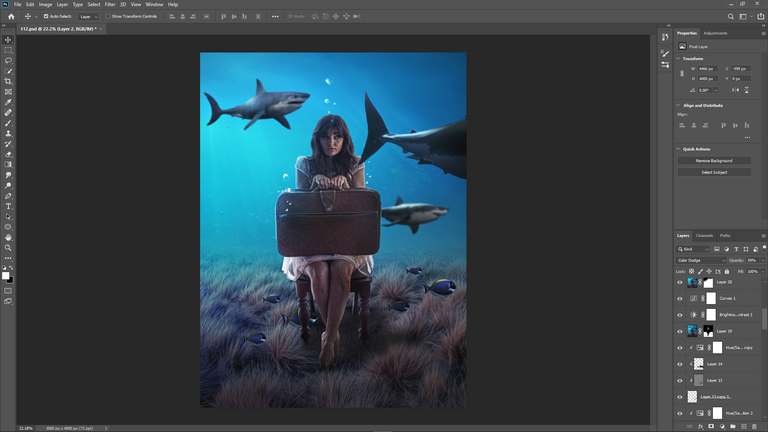Viewport: 768px width, 432px height.
Task: Show more align options ellipsis in Properties
Action: [747, 138]
